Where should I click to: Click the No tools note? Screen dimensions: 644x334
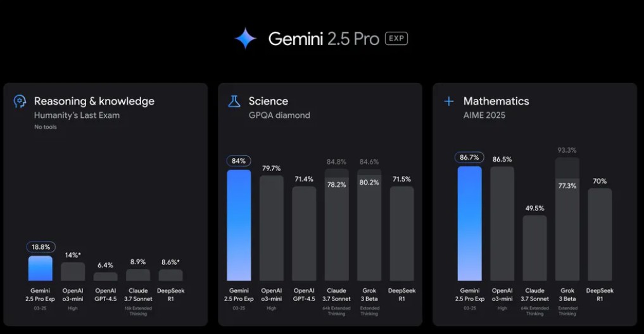click(44, 127)
